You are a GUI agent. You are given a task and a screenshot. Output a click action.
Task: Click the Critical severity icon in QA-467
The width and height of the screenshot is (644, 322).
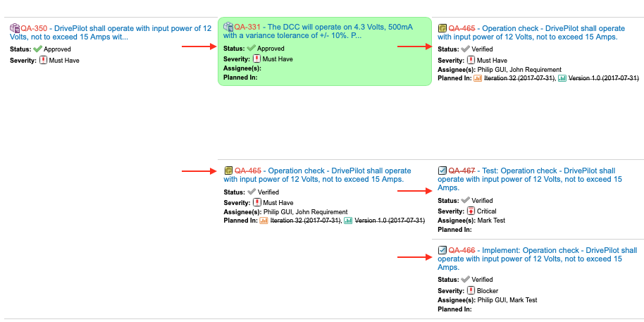471,211
